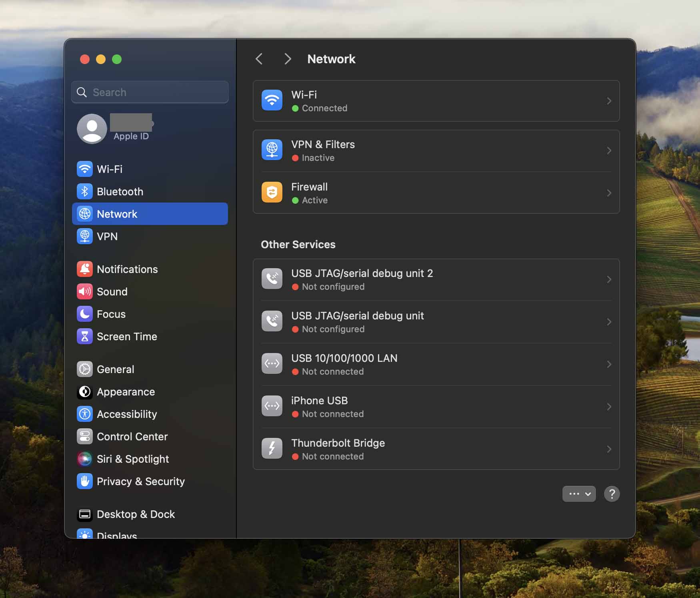
Task: Expand USB 10/100/1000 LAN chevron
Action: (x=608, y=364)
